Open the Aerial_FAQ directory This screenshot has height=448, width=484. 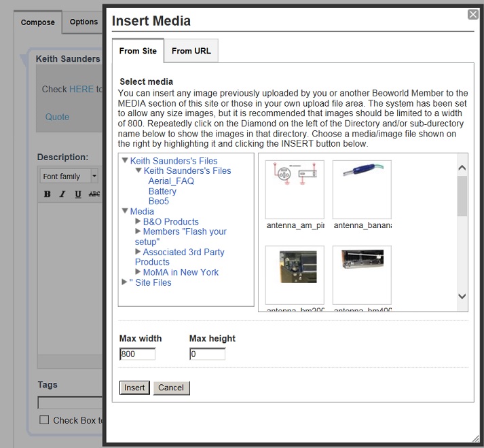click(x=171, y=181)
